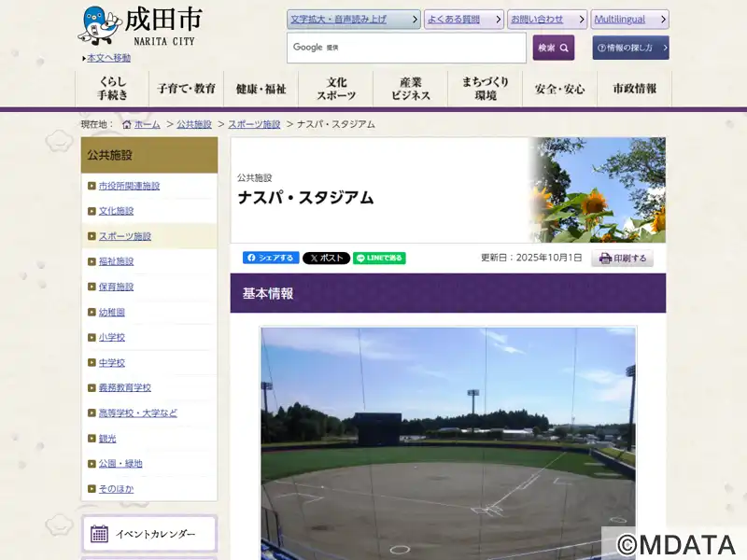
Task: Open the 情報の探し方 help button
Action: [x=630, y=48]
